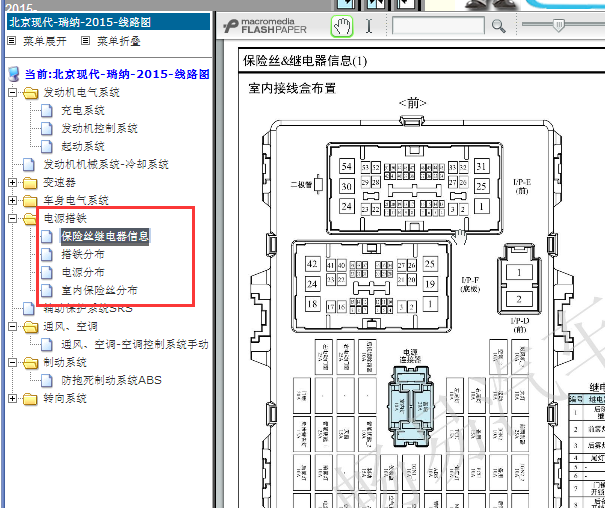
Task: Click the 菜单折叠 list icon
Action: (86, 41)
